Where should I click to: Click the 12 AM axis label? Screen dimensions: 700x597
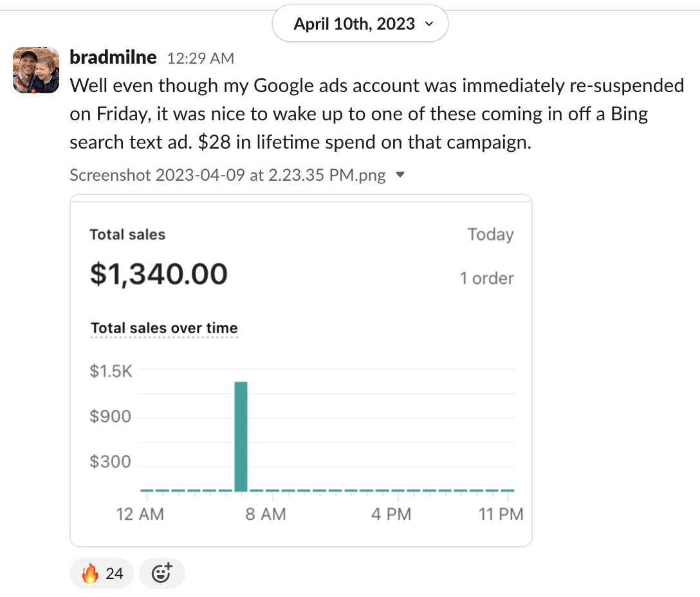(141, 514)
